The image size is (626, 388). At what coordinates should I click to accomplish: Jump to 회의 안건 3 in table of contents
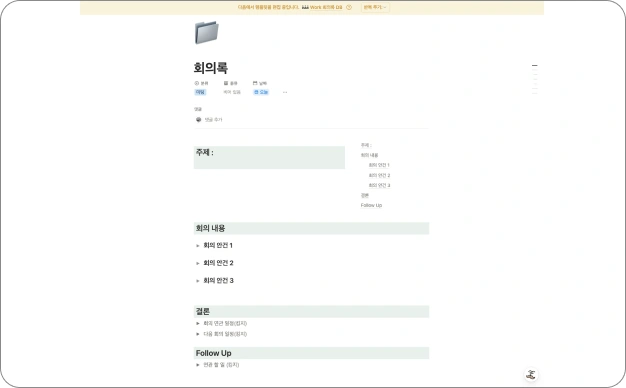pyautogui.click(x=379, y=185)
